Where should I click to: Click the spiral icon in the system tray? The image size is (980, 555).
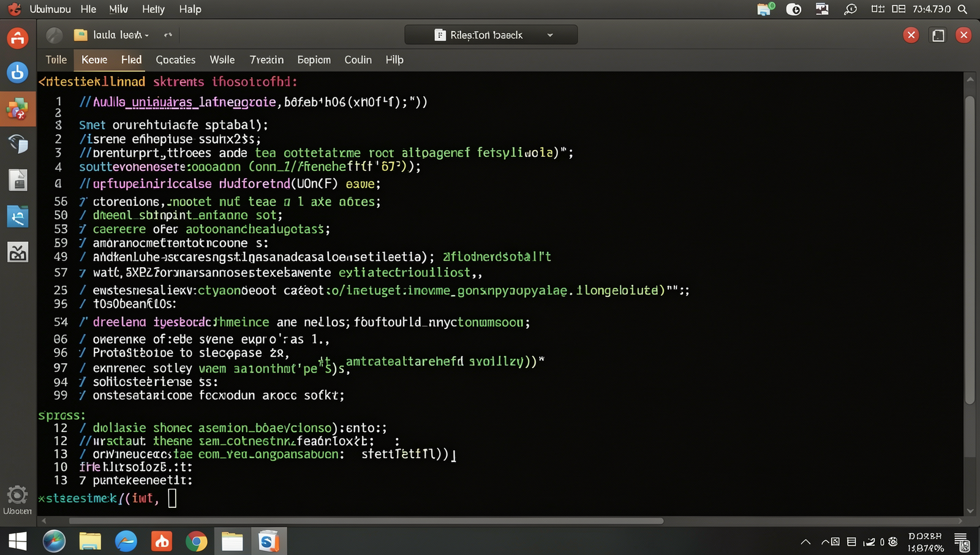point(893,542)
